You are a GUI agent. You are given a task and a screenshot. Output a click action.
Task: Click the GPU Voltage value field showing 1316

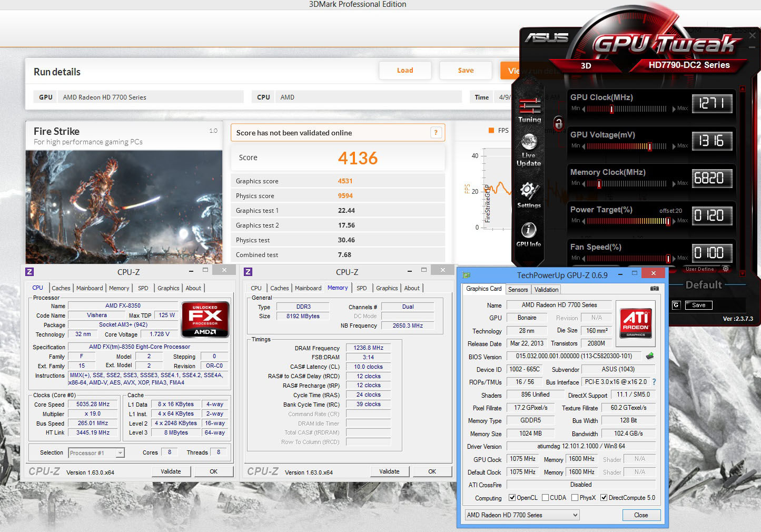tap(712, 141)
